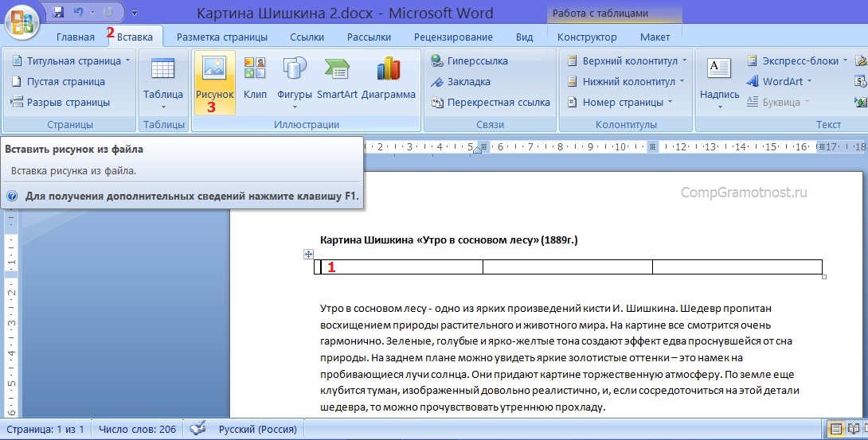Insert a Пустая страница

(x=58, y=82)
